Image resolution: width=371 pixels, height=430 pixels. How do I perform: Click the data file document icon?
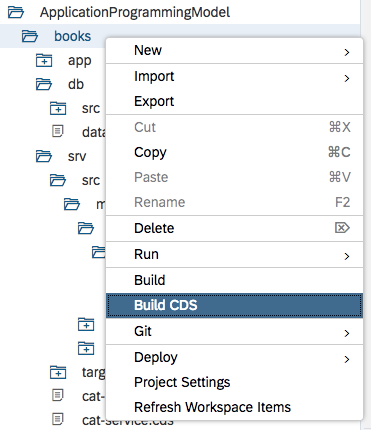click(x=57, y=131)
